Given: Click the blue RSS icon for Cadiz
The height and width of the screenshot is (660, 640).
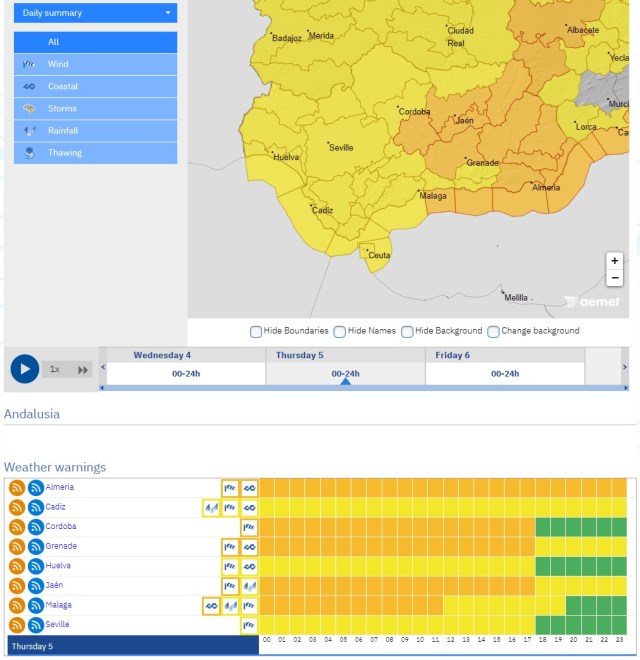Looking at the screenshot, I should point(35,507).
